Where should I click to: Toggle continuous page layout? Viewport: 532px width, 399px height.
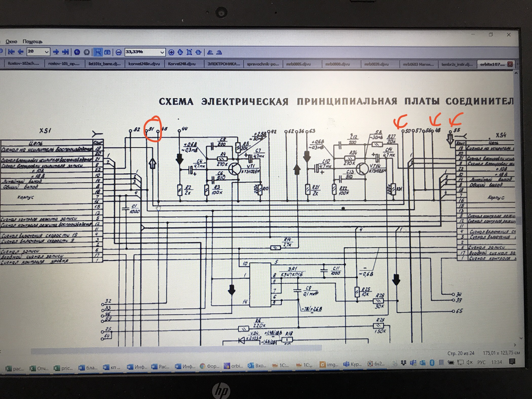point(98,52)
